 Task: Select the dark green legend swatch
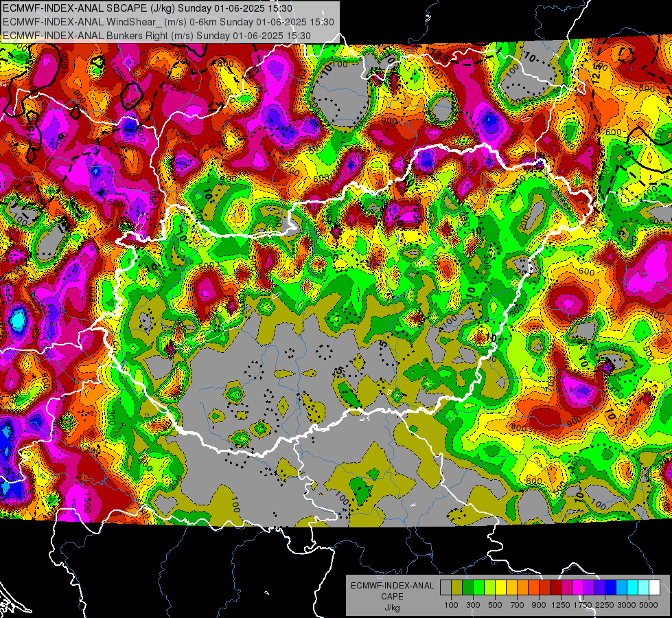(467, 588)
